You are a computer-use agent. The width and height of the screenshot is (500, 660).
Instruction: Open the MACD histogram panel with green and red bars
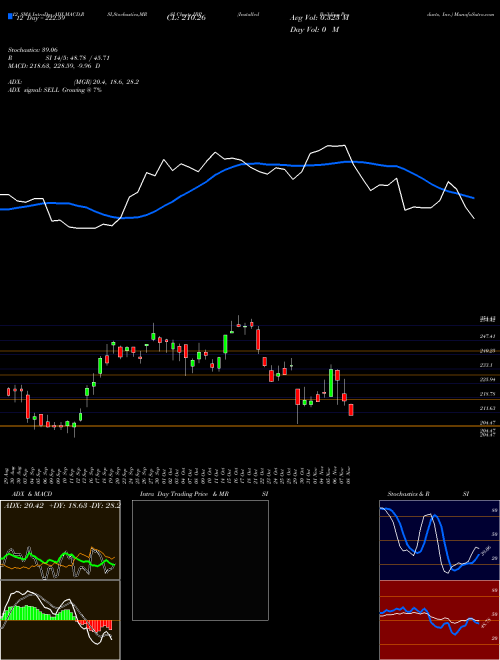60,620
